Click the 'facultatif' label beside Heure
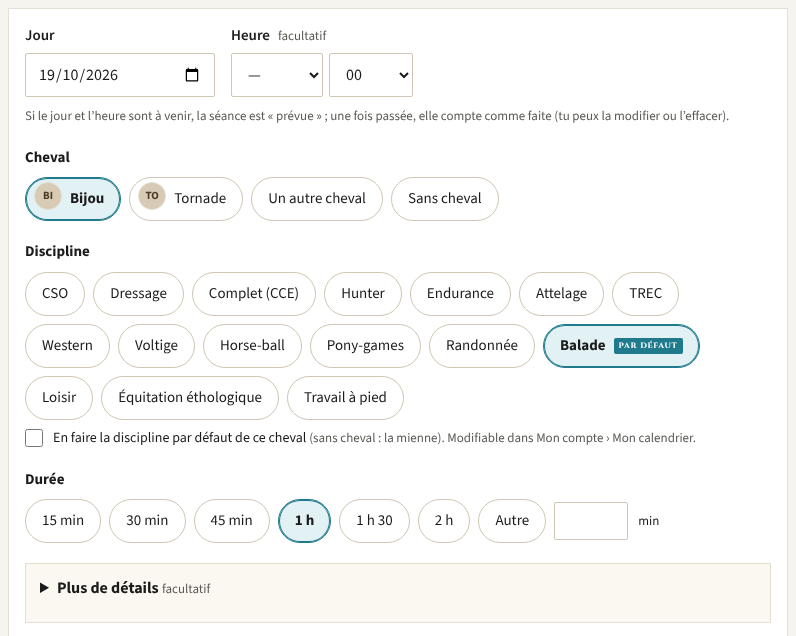796x636 pixels. (x=302, y=36)
